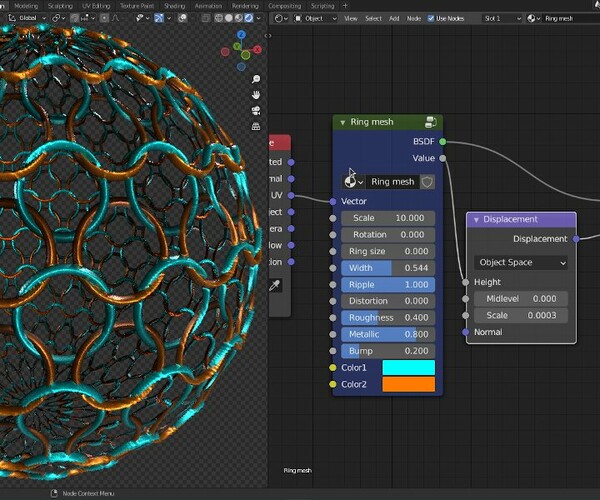Collapse the Displacement node
This screenshot has height=500, width=600.
point(476,220)
